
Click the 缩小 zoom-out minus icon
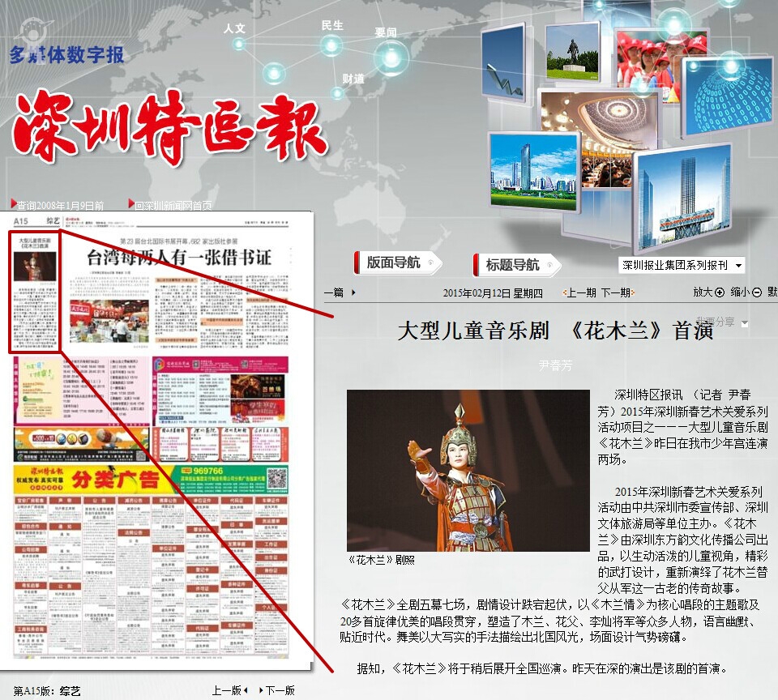[x=757, y=292]
